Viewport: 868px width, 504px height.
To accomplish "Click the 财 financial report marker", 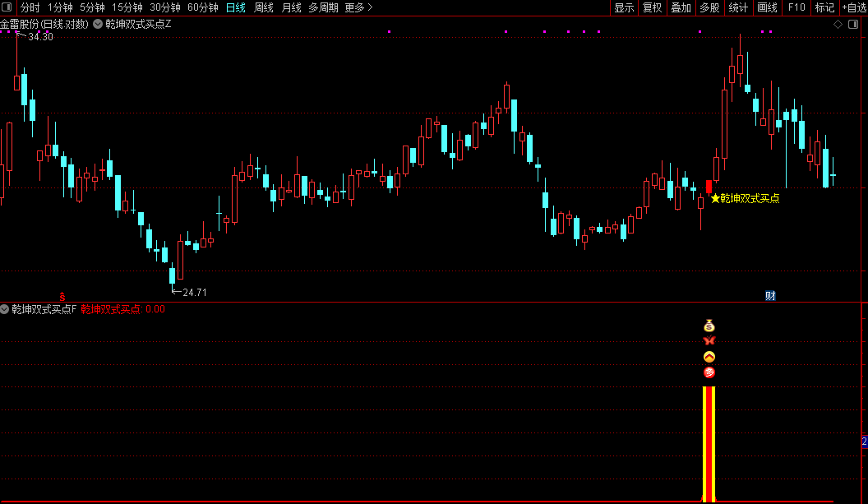I will click(x=770, y=295).
